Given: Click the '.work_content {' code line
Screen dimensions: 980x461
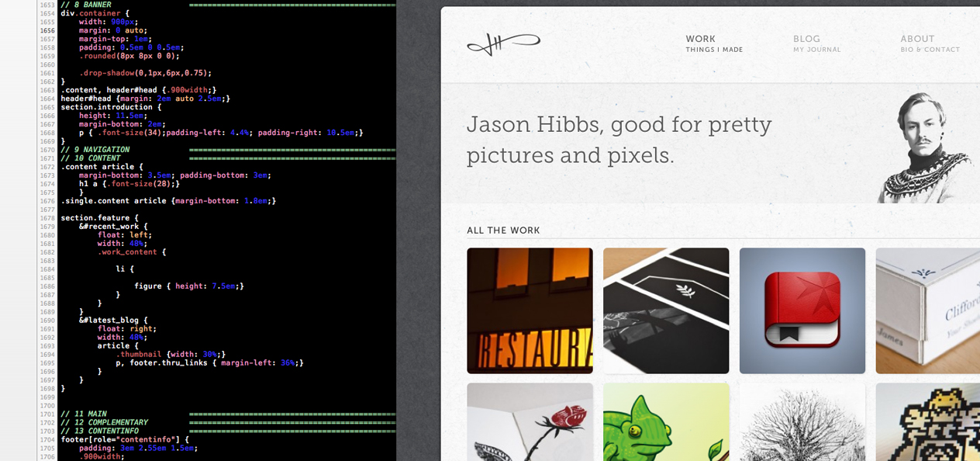Looking at the screenshot, I should [131, 252].
